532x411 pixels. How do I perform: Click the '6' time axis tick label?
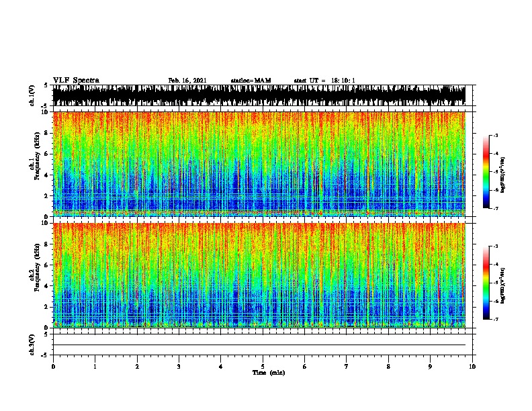(x=305, y=366)
